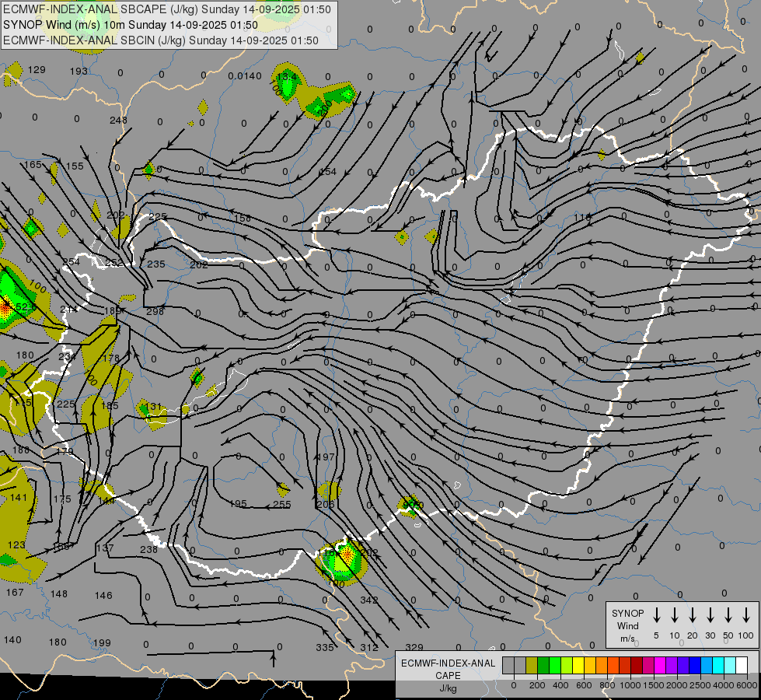This screenshot has width=761, height=700.
Task: Click the 255 value on the map
Action: tap(282, 505)
